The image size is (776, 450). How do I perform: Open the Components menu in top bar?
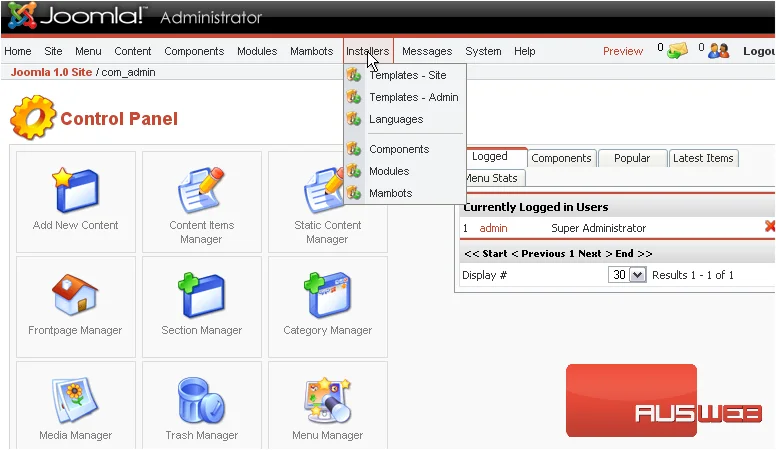pyautogui.click(x=194, y=51)
